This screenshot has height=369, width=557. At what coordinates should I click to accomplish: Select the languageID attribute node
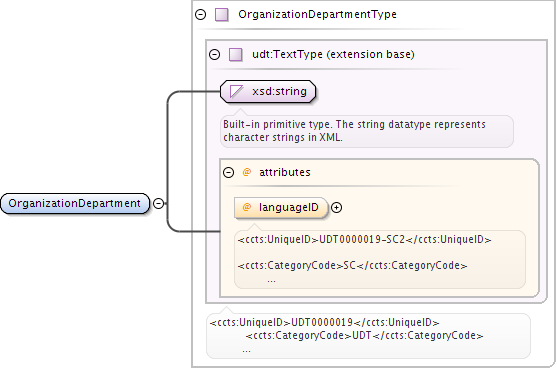(281, 207)
